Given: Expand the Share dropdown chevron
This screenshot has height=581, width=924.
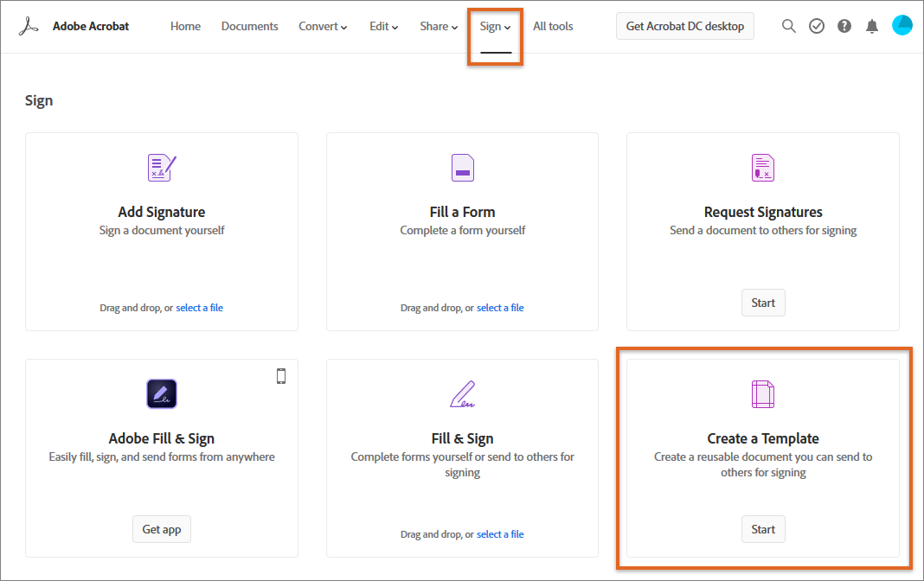Looking at the screenshot, I should point(453,27).
